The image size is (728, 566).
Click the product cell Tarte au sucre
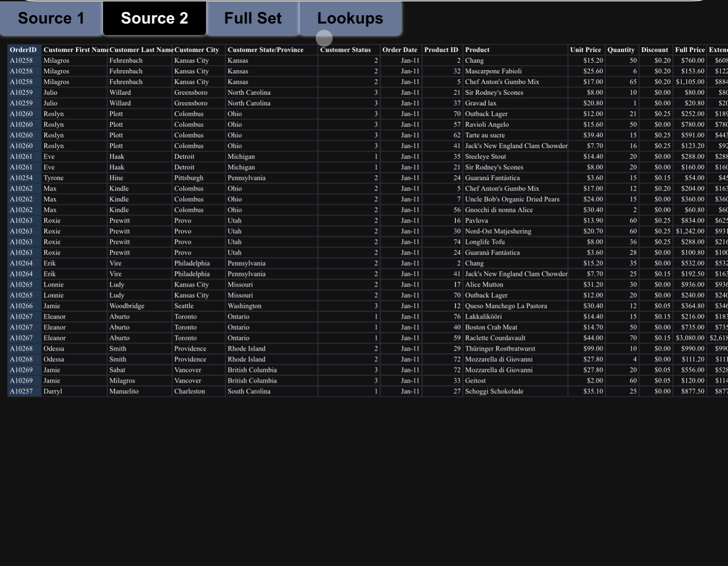point(515,135)
